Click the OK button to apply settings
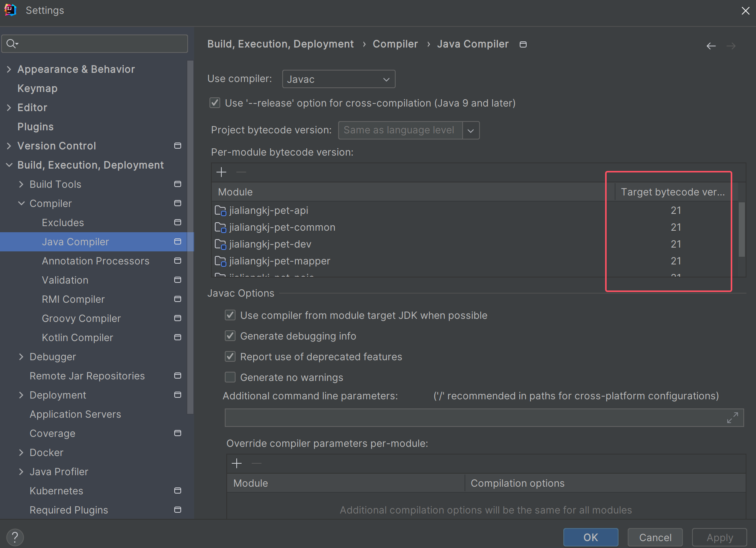Image resolution: width=756 pixels, height=548 pixels. tap(591, 536)
